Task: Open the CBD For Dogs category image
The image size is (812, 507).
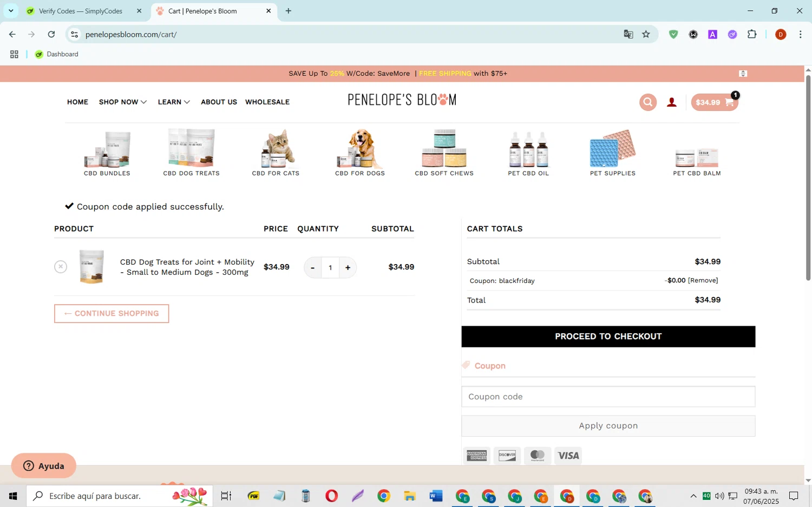Action: [x=360, y=148]
